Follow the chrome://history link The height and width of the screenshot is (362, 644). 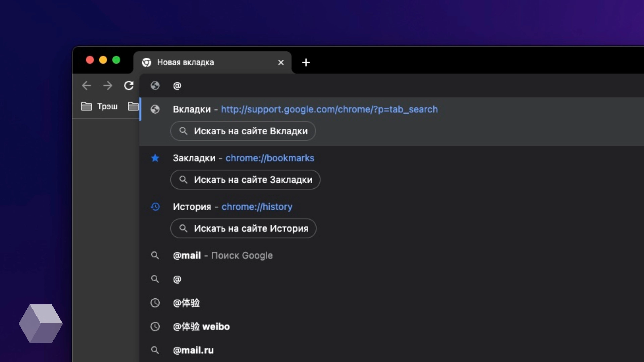tap(257, 207)
